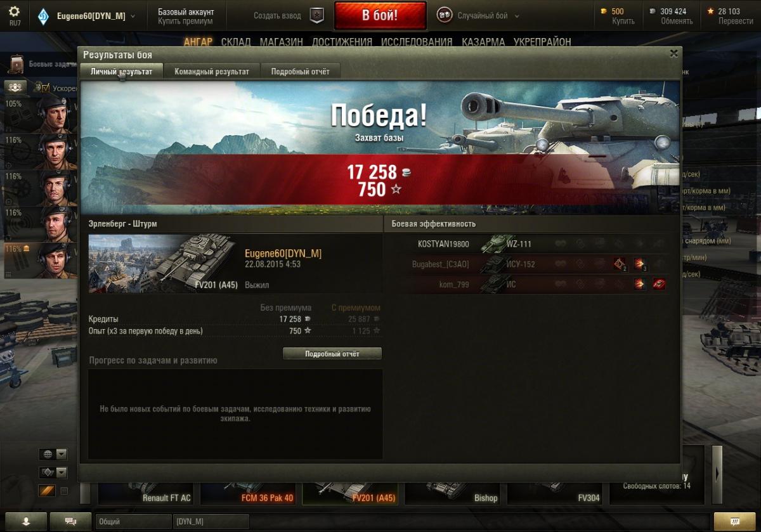Open the Подробный отчёт tab
Viewport: 761px width, 532px height.
(x=301, y=72)
